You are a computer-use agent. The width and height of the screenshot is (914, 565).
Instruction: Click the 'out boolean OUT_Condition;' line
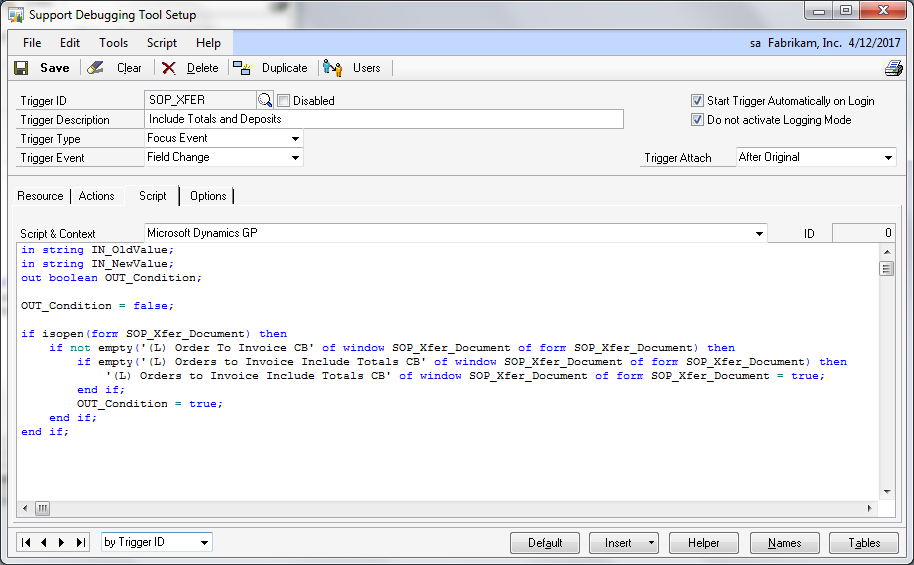(x=111, y=278)
